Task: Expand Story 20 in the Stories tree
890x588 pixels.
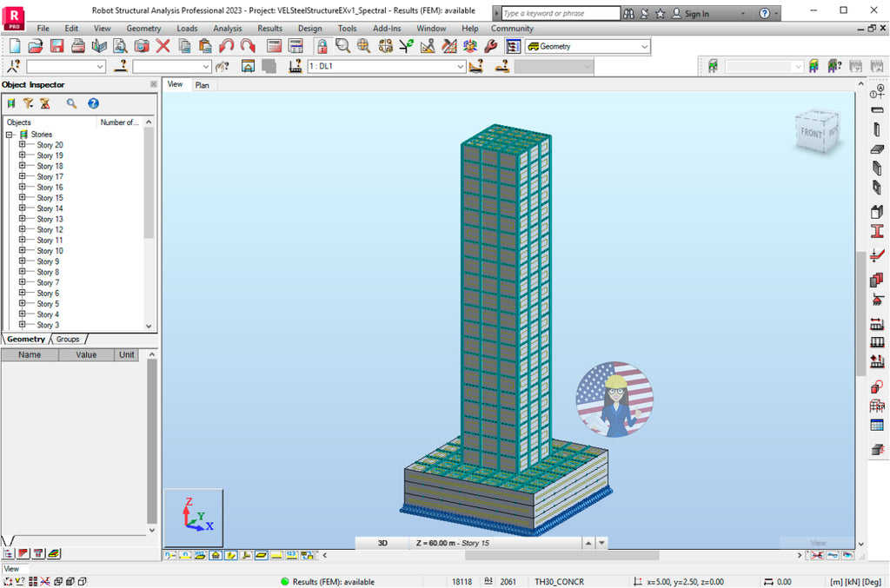Action: pos(23,145)
